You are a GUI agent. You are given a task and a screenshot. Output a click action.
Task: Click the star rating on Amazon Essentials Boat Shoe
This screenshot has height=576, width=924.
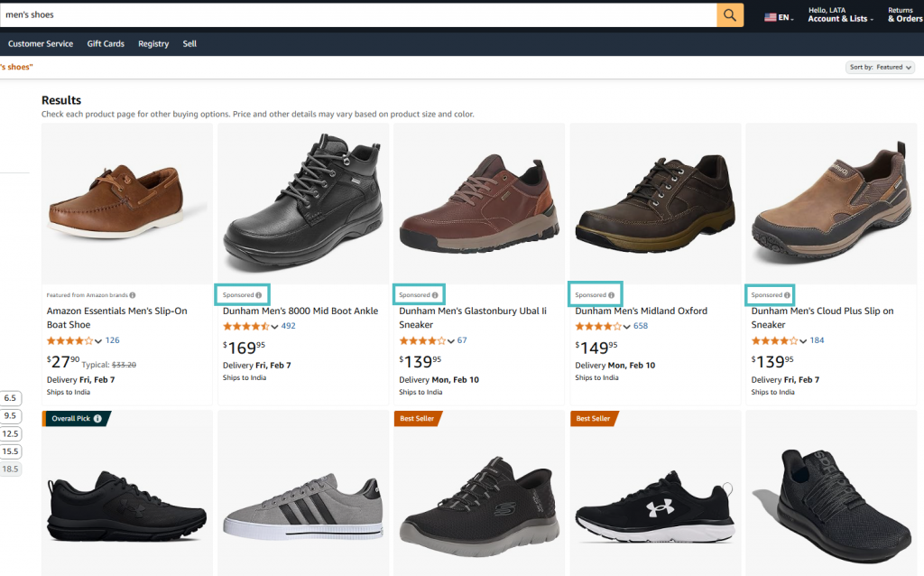coord(70,340)
